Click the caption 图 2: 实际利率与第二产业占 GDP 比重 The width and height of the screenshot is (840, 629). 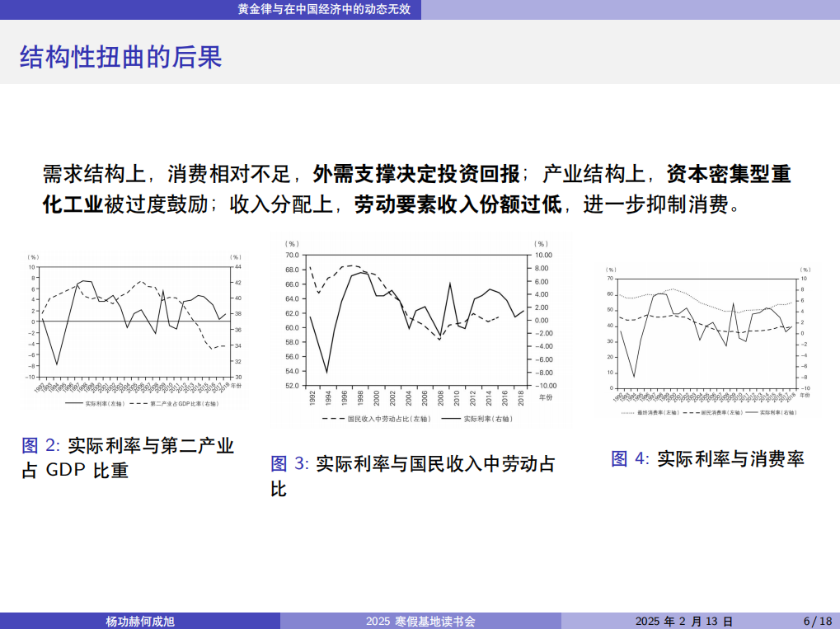pos(128,458)
